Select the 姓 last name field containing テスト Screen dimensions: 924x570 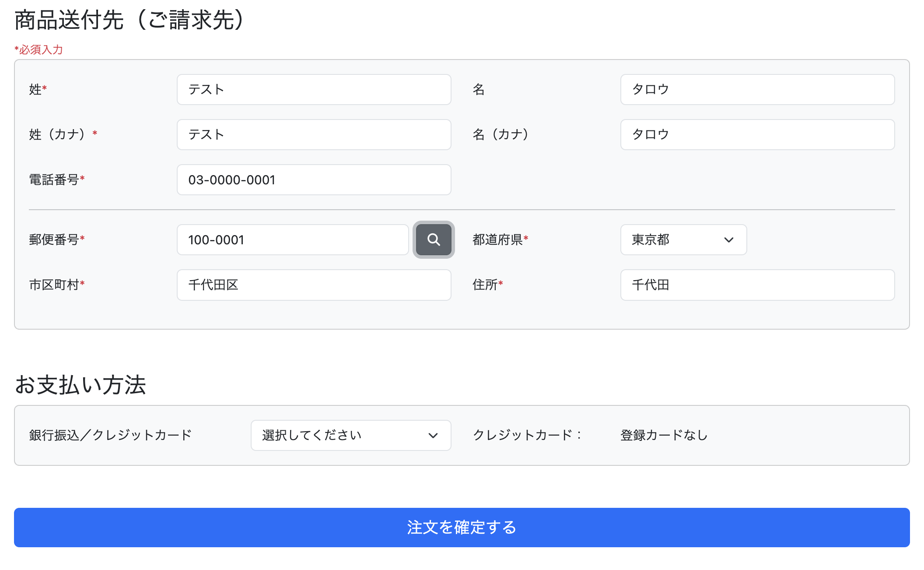click(x=313, y=89)
